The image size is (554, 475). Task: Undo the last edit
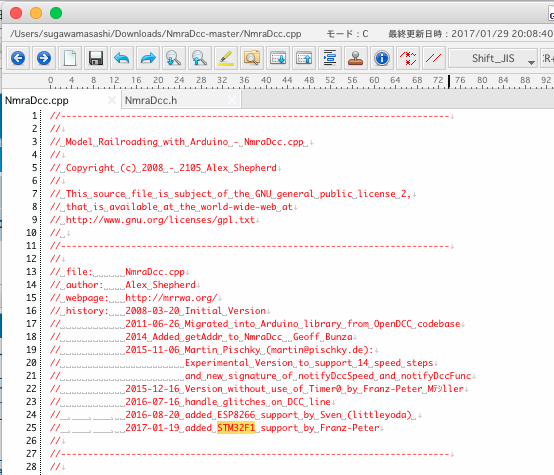click(x=122, y=58)
